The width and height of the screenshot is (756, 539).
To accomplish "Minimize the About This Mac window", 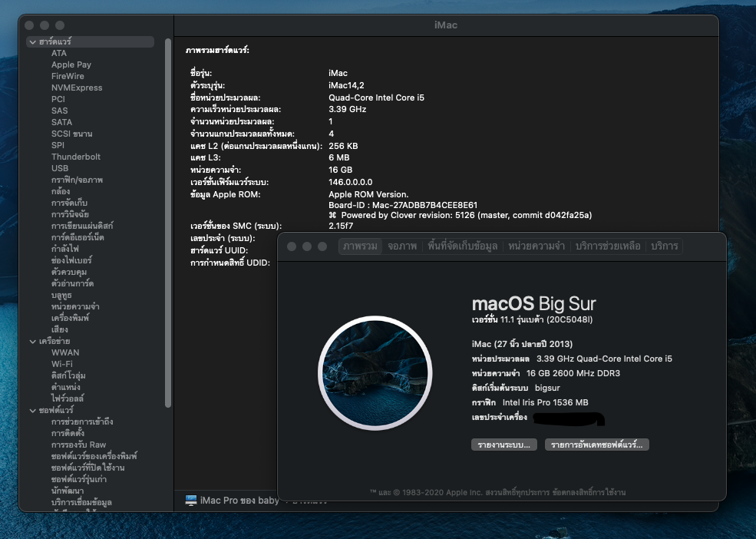I will [307, 246].
